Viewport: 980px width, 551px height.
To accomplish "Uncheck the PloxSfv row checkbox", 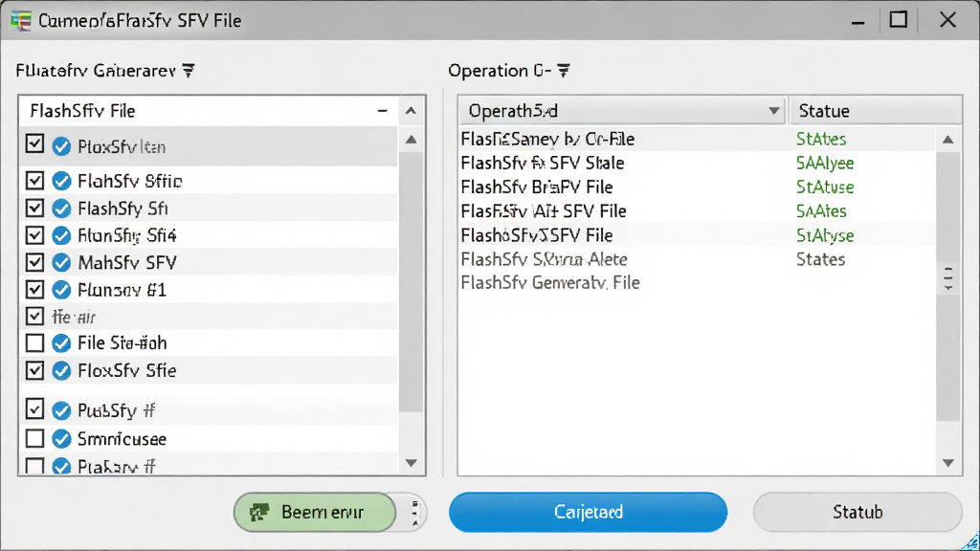I will point(35,143).
